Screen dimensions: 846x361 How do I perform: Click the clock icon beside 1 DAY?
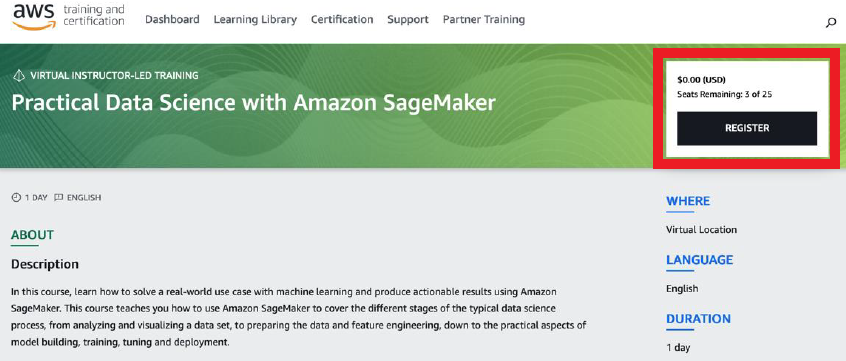(x=16, y=197)
